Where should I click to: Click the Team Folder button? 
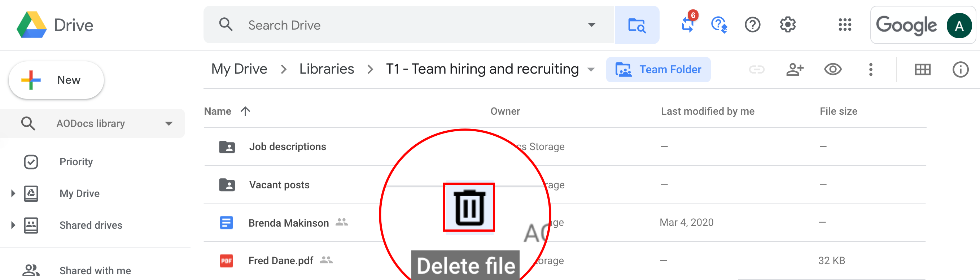point(658,70)
